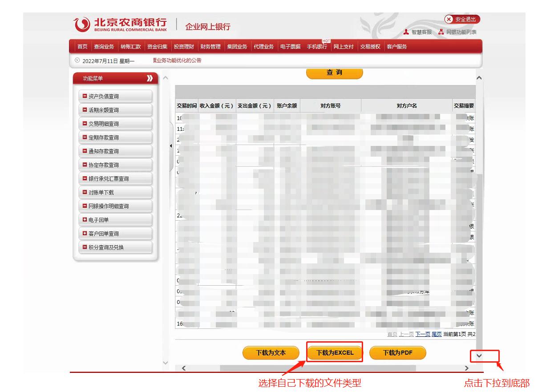
Task: Open the 查询业务 menu
Action: tap(104, 47)
